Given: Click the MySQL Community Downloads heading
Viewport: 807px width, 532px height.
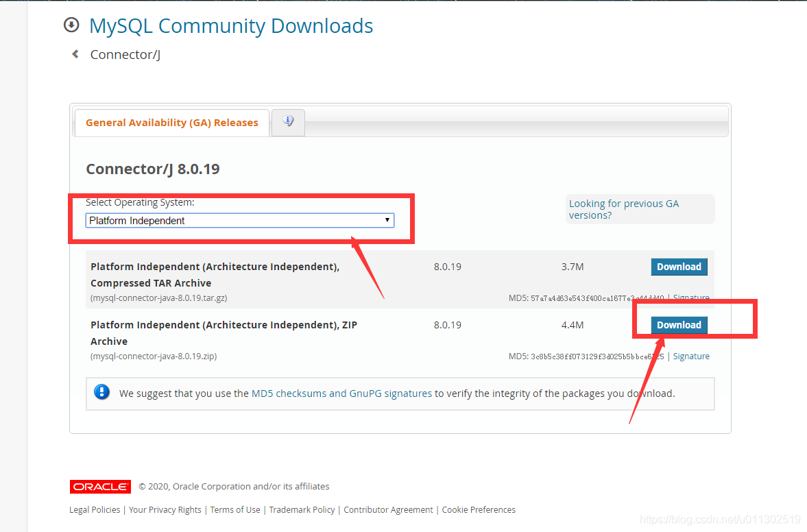Looking at the screenshot, I should coord(231,26).
